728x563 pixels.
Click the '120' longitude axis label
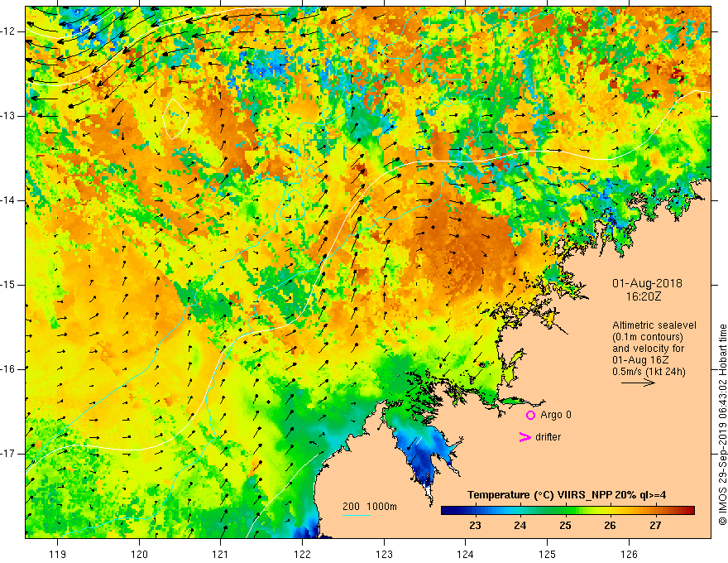[139, 554]
